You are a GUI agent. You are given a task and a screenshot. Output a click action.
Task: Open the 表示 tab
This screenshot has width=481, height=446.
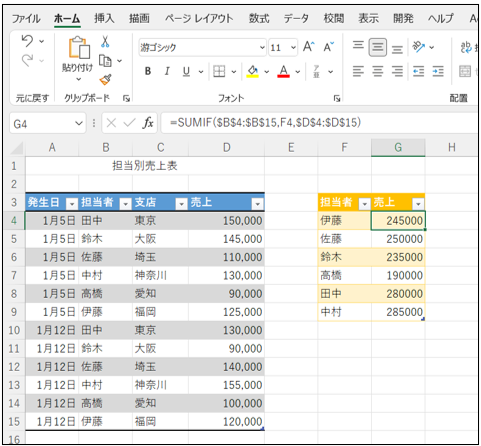pyautogui.click(x=368, y=18)
